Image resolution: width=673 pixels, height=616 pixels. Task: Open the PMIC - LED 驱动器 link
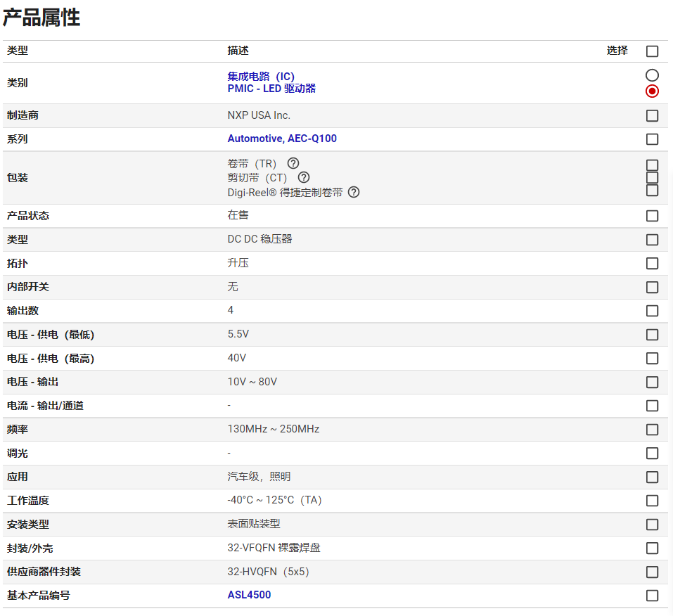click(x=271, y=89)
